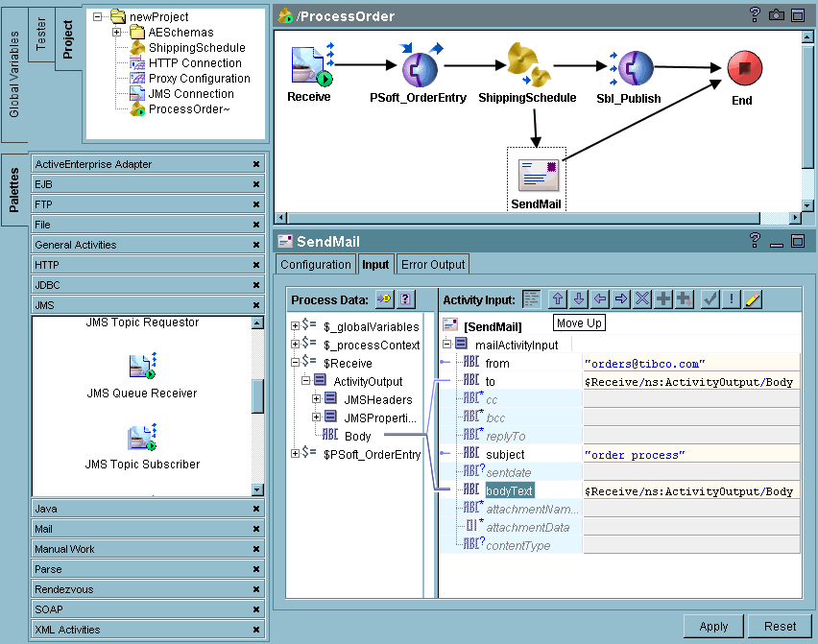Close the ActiveEnterprise Adapter palette with its X
Screen dimensions: 818x644
tap(256, 164)
